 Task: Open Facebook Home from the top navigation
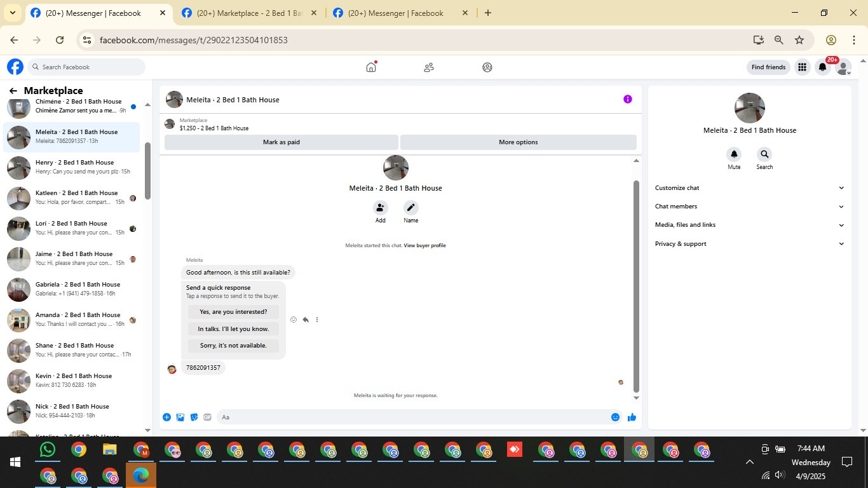click(x=371, y=67)
